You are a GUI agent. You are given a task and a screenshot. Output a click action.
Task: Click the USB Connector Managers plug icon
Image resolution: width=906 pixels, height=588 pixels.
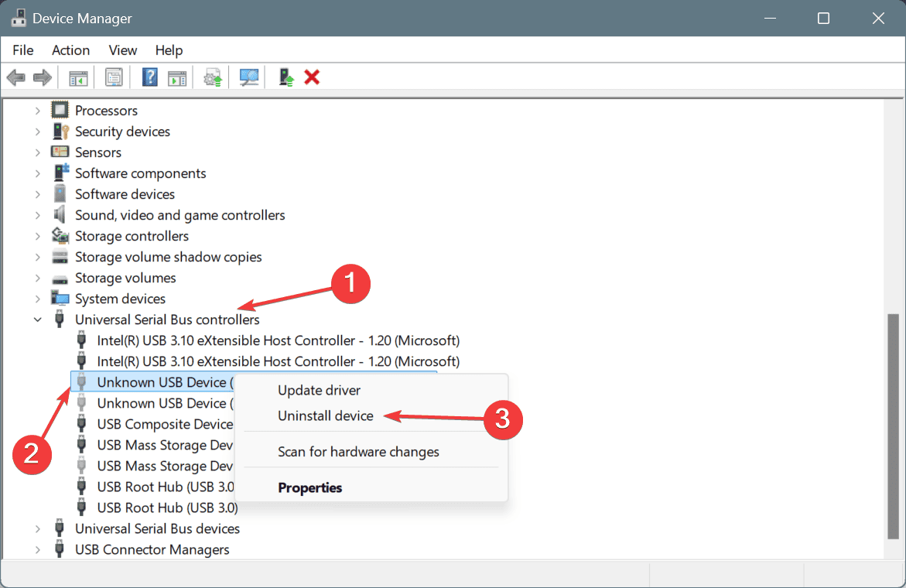pyautogui.click(x=59, y=549)
